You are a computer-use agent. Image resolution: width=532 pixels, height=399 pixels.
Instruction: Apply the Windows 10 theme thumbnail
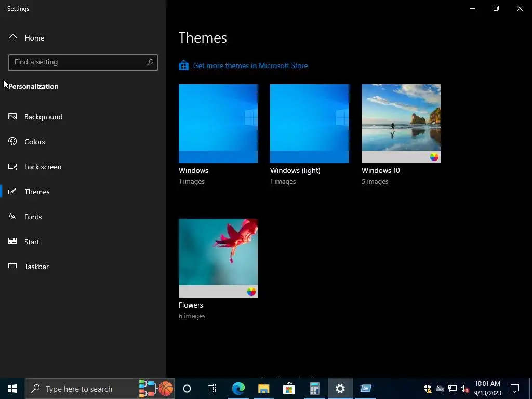click(x=401, y=124)
